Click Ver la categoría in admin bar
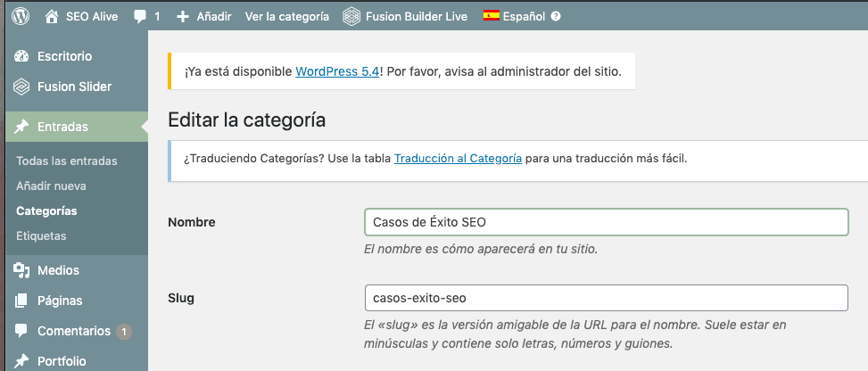Screen dimensions: 868x371 click(286, 17)
